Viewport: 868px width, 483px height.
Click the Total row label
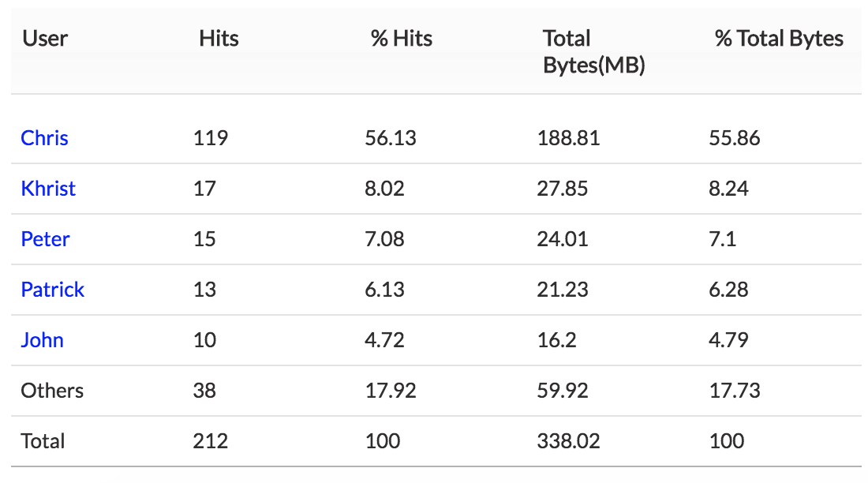[43, 441]
